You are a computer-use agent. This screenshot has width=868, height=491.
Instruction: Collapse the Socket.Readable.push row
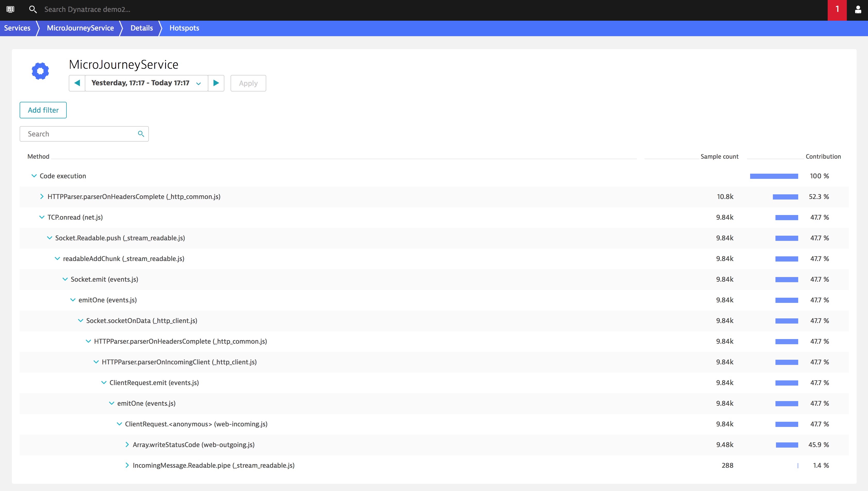click(50, 238)
